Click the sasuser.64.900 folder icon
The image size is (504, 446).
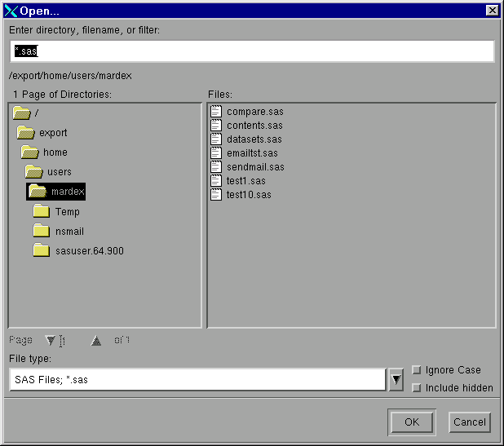(42, 250)
